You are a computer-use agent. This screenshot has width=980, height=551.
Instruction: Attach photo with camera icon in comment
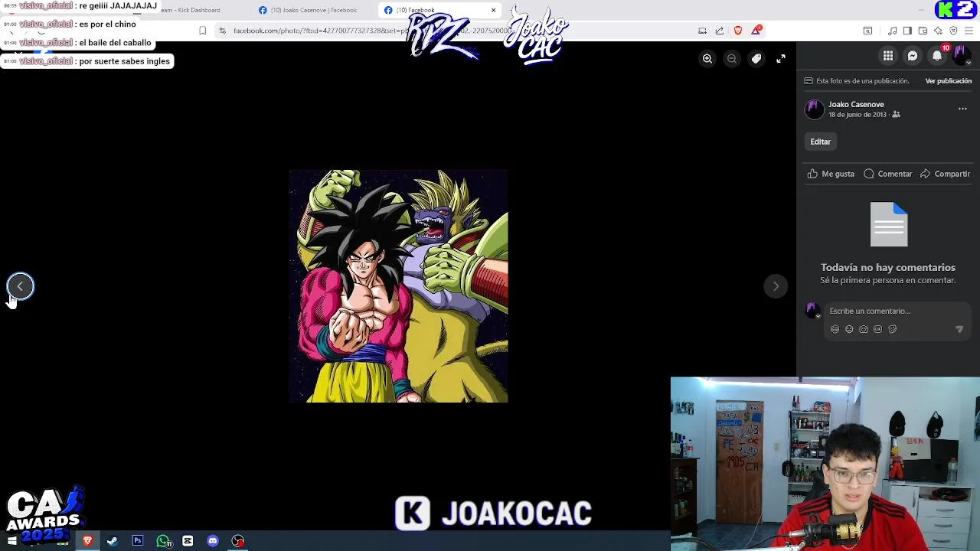coord(864,329)
